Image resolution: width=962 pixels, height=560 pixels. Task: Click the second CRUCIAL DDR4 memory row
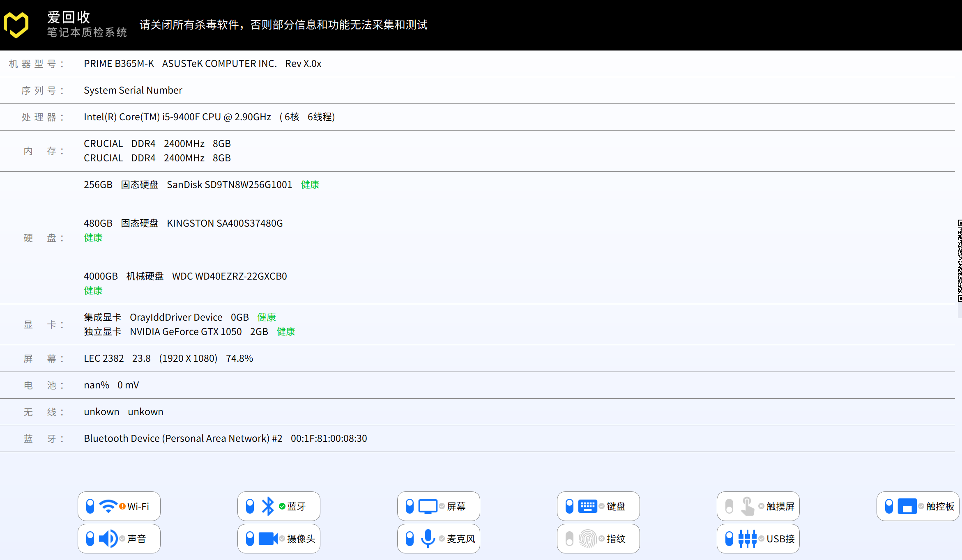click(x=157, y=158)
